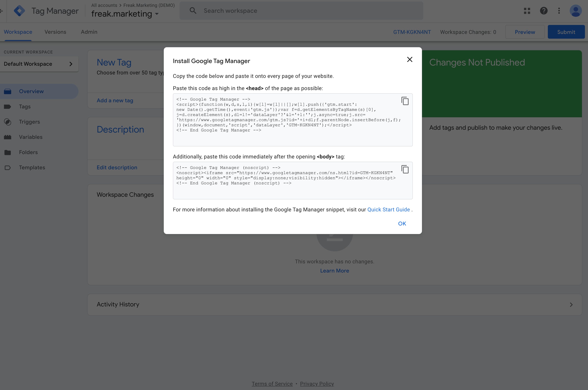Open the three-dot more options menu

click(x=559, y=11)
